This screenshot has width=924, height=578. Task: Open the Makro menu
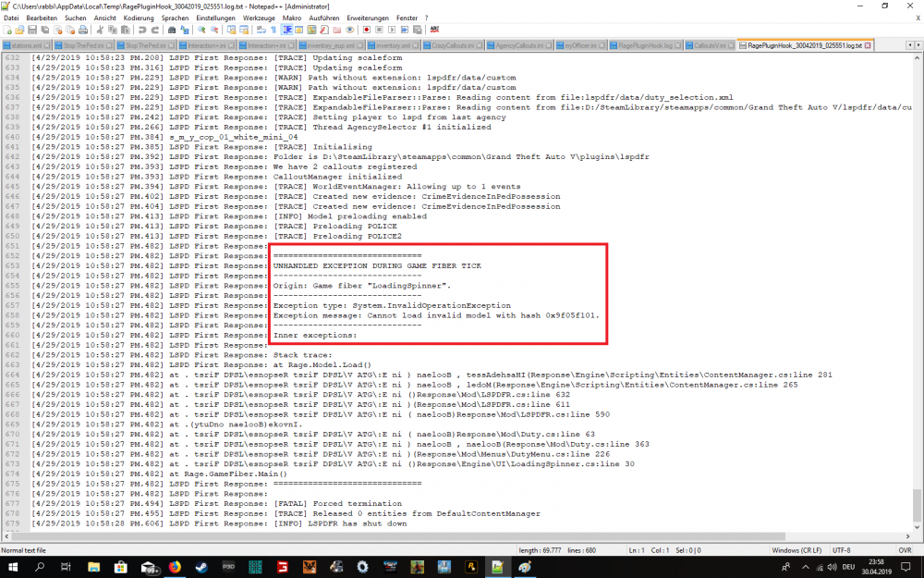pyautogui.click(x=292, y=18)
